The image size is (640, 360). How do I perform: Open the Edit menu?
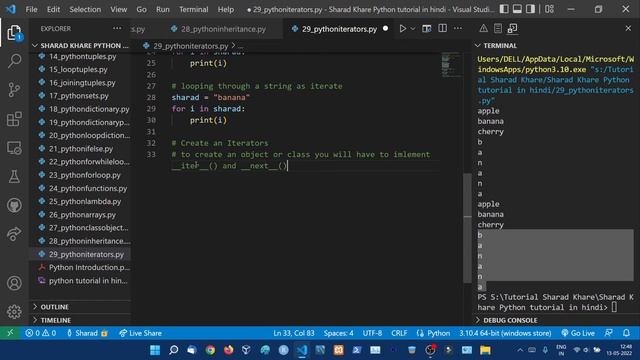53,9
